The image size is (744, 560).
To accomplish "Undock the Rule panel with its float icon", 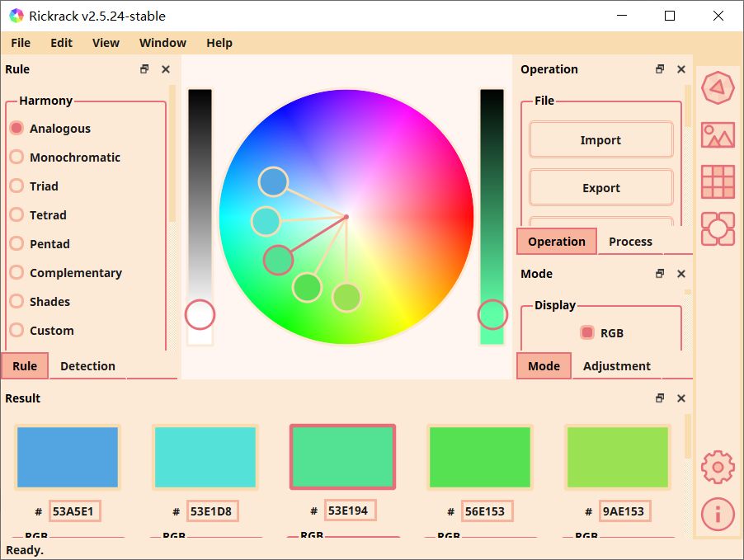I will (144, 69).
